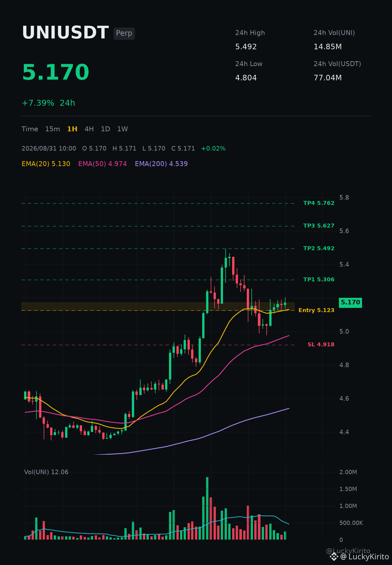The height and width of the screenshot is (565, 392).
Task: Click the +7.39% 24h change
Action: pyautogui.click(x=48, y=103)
